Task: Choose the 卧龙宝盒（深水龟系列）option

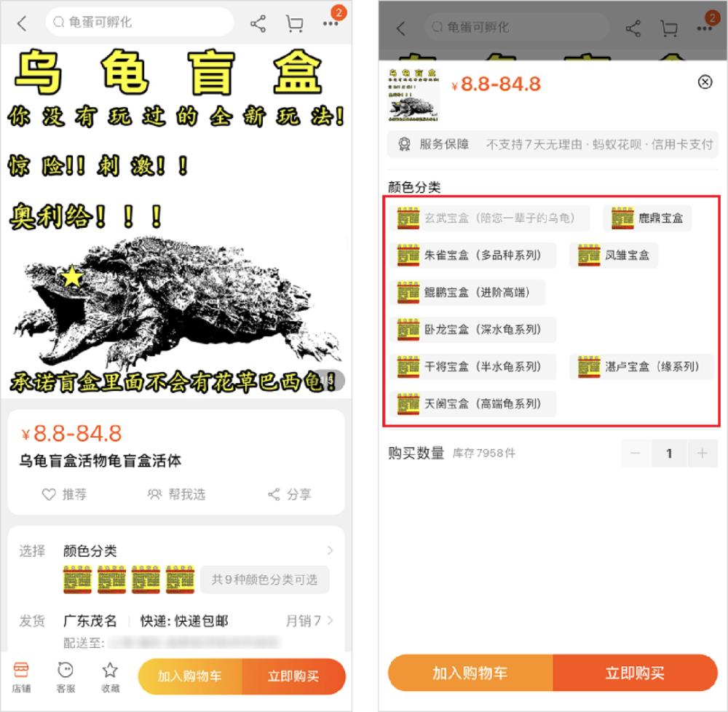Action: tap(472, 330)
